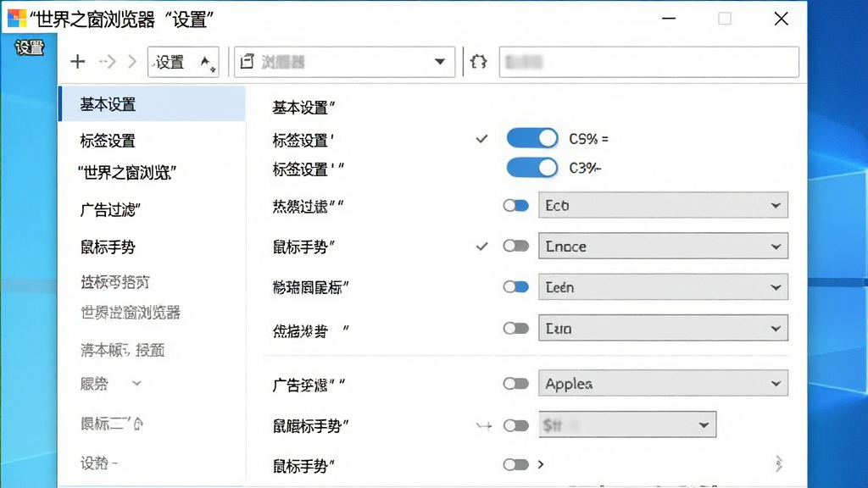Toggle the switch beside the Ecb dropdown
The image size is (868, 488).
[x=516, y=206]
